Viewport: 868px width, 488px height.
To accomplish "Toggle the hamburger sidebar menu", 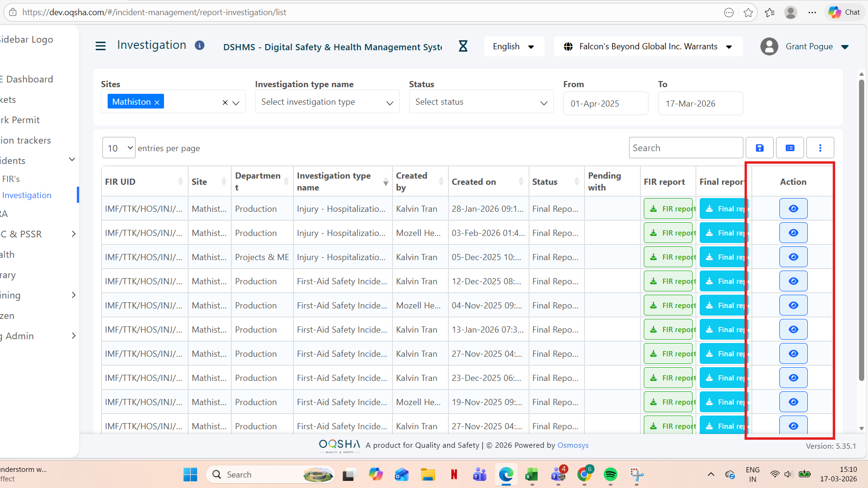I will [101, 46].
